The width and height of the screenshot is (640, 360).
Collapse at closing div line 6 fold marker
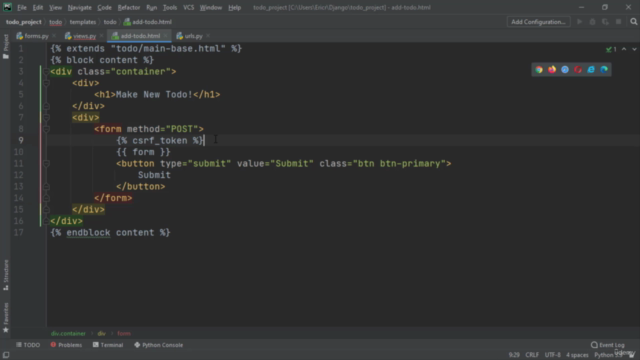tap(46, 106)
